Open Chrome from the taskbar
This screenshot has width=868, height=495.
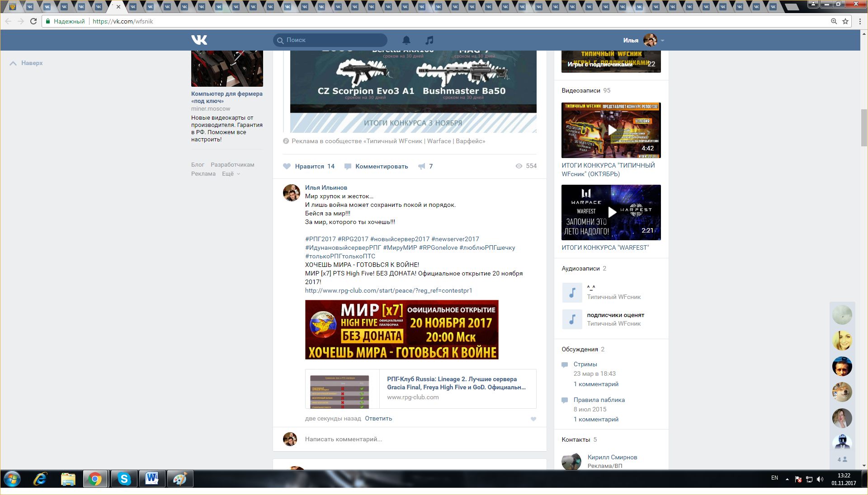pyautogui.click(x=95, y=479)
